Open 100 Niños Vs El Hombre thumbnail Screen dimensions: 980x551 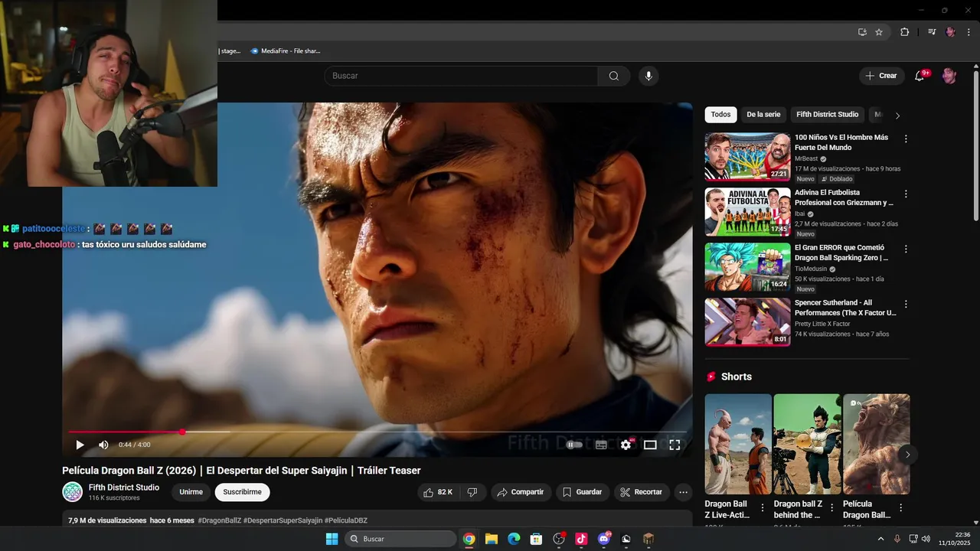pos(748,157)
